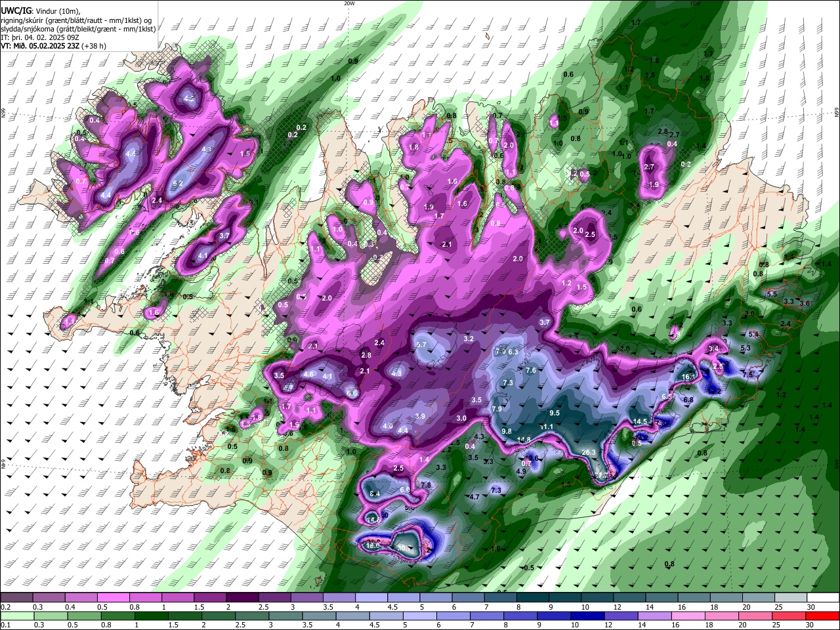Click the '8.4' precipitation value on map
The width and height of the screenshot is (840, 630).
(375, 493)
